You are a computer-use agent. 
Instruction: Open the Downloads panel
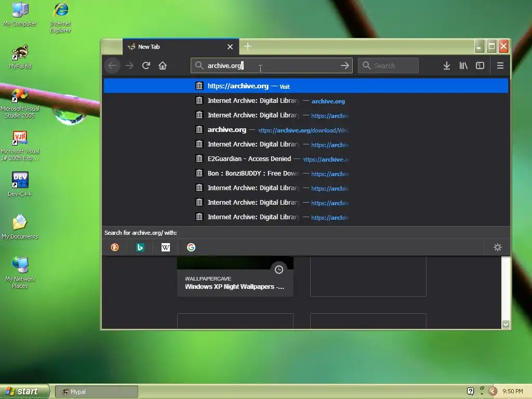click(447, 65)
